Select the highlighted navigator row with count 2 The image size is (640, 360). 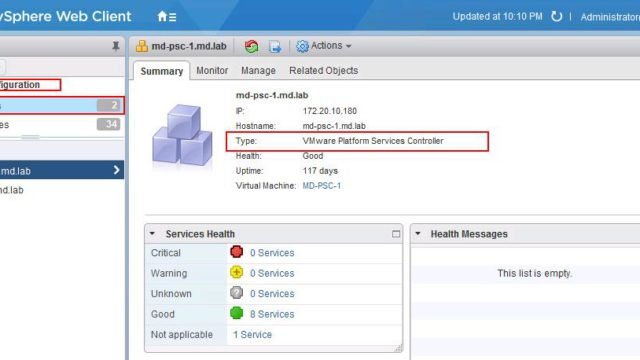point(61,106)
